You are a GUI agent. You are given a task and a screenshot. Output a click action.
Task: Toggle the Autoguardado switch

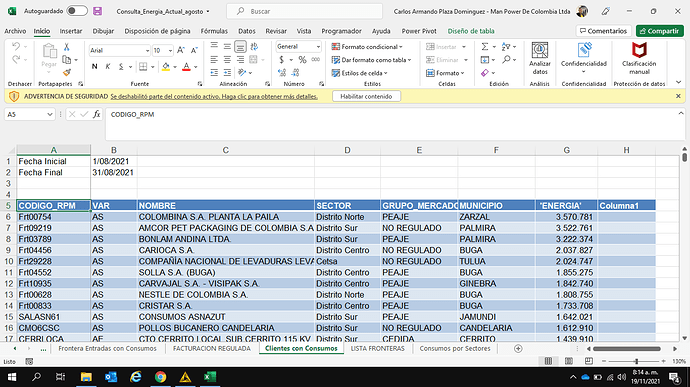(x=77, y=11)
